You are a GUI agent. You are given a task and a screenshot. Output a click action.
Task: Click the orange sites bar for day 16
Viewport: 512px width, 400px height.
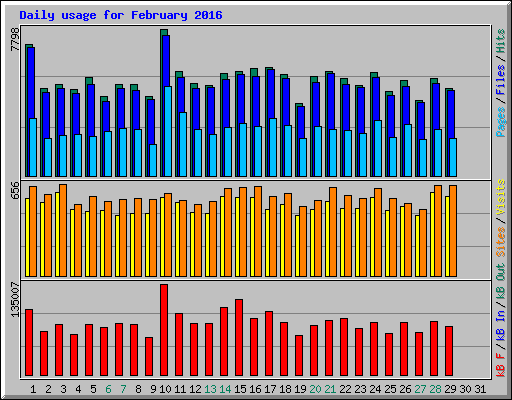pyautogui.click(x=258, y=231)
